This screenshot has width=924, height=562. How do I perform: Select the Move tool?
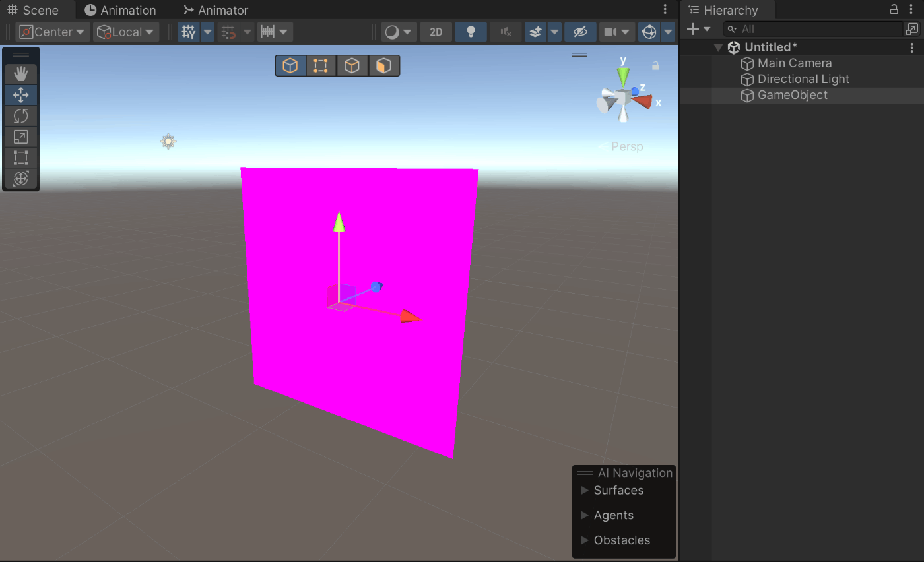21,95
